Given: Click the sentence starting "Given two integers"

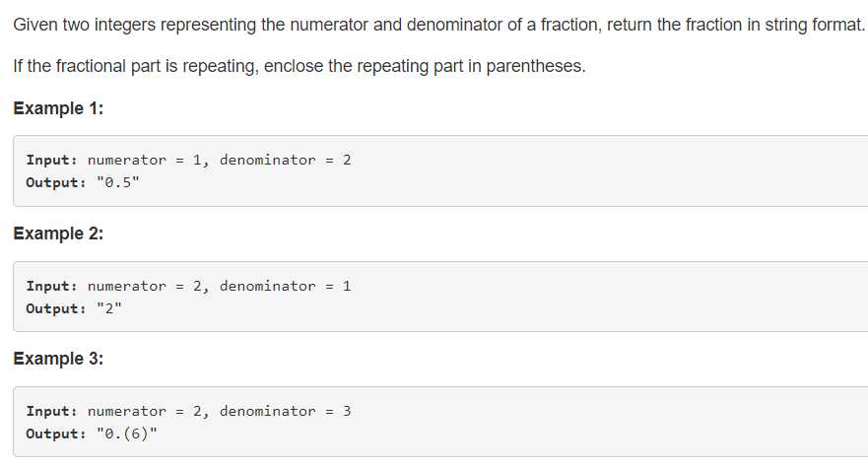Looking at the screenshot, I should tap(438, 25).
